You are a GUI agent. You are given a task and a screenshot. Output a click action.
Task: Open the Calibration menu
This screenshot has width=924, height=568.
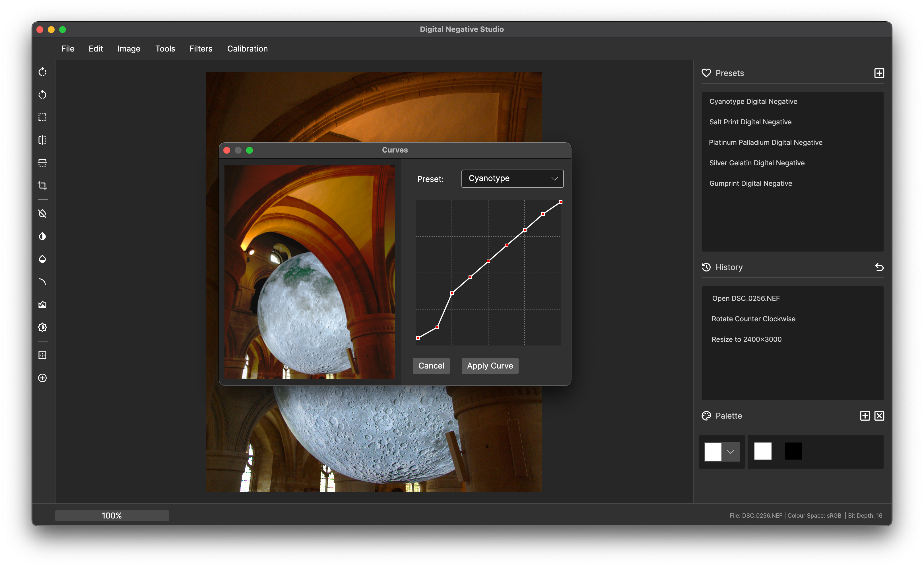coord(247,49)
